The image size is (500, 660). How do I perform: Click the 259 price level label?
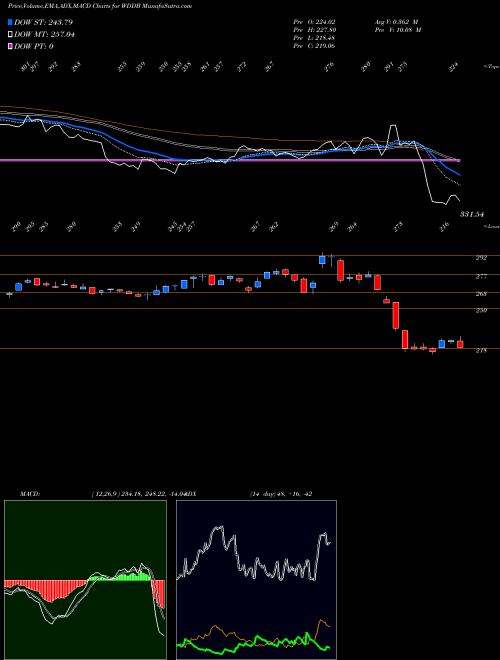[481, 311]
